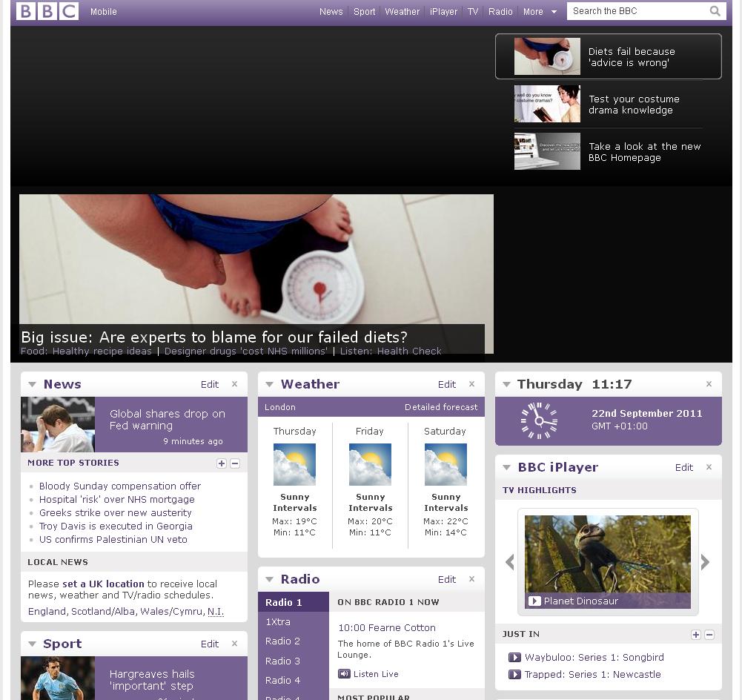The image size is (742, 700).
Task: Collapse the News widget triangle
Action: [x=32, y=384]
